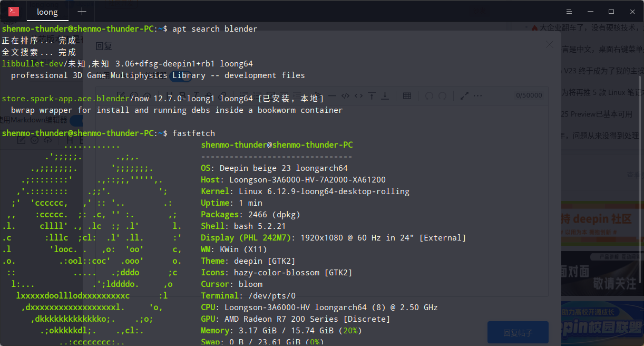Click the 'store.spark-app.ace.blender' package name

[x=65, y=98]
